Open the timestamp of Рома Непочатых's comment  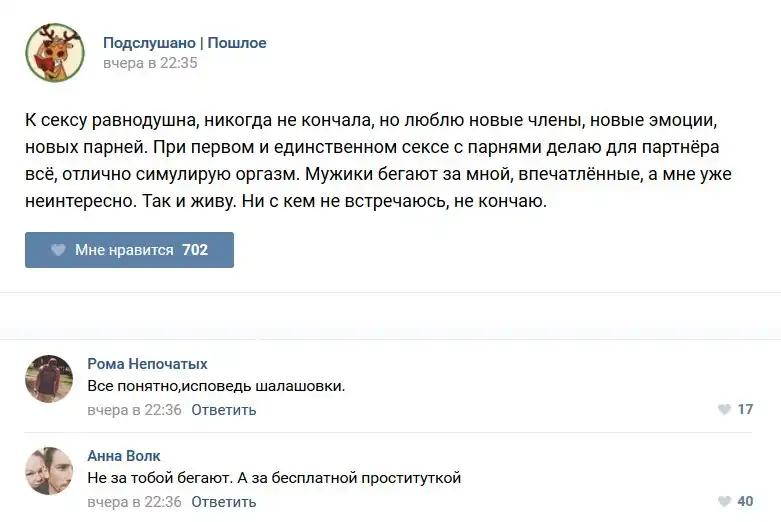point(134,410)
